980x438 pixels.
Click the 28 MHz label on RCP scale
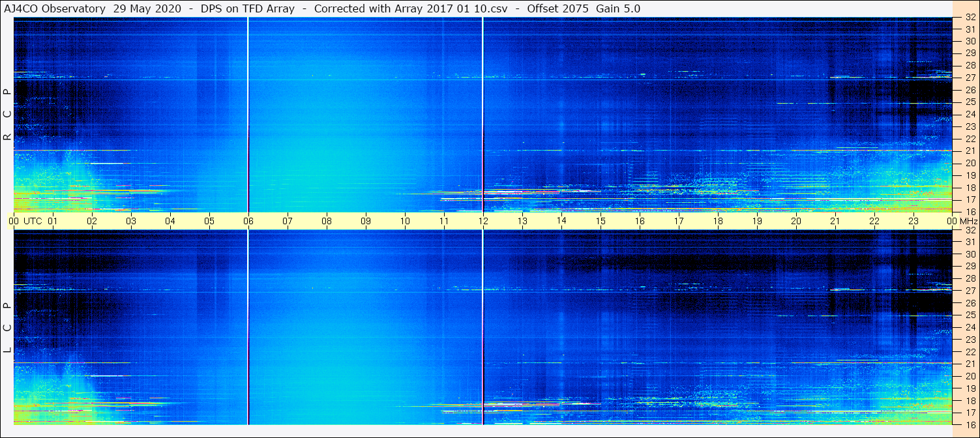(x=970, y=65)
